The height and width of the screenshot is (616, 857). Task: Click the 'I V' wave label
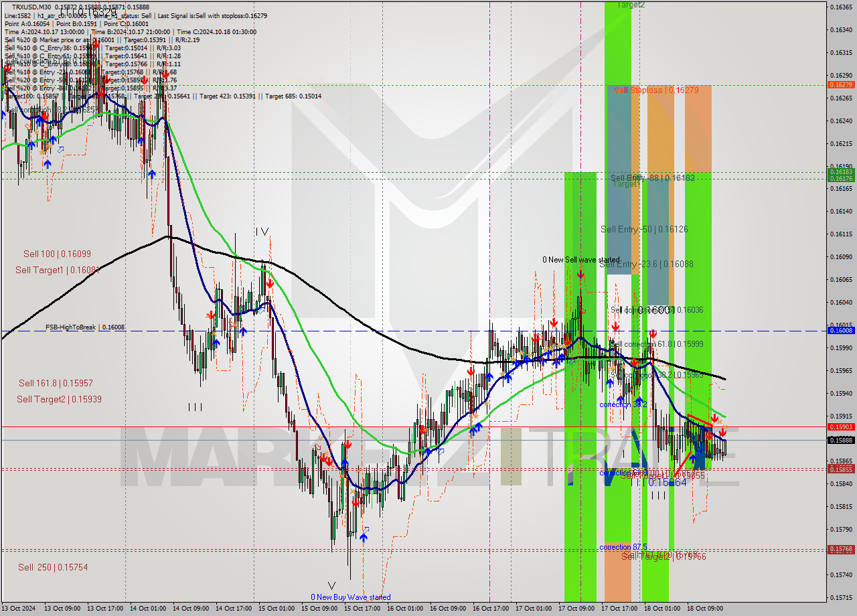coord(262,232)
